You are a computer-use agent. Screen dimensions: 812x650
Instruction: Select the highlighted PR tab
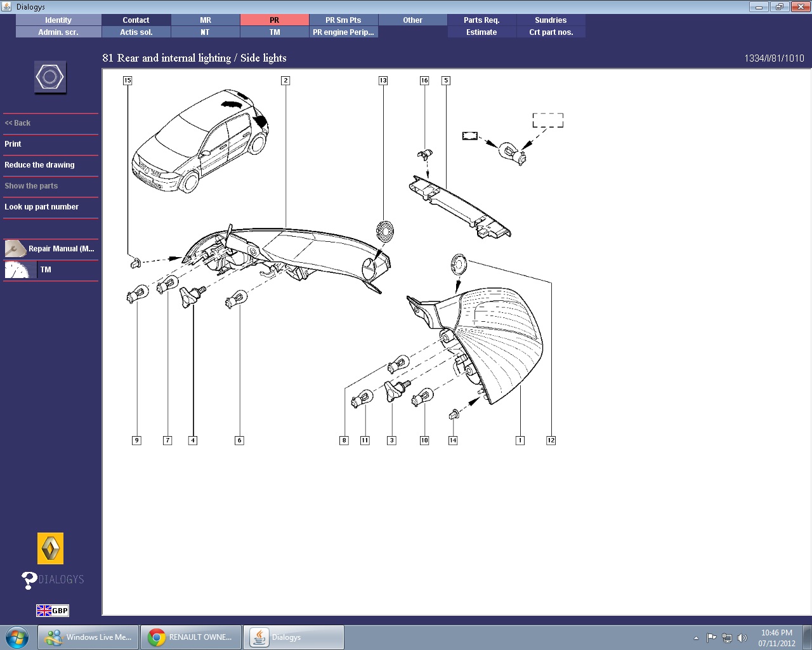275,20
